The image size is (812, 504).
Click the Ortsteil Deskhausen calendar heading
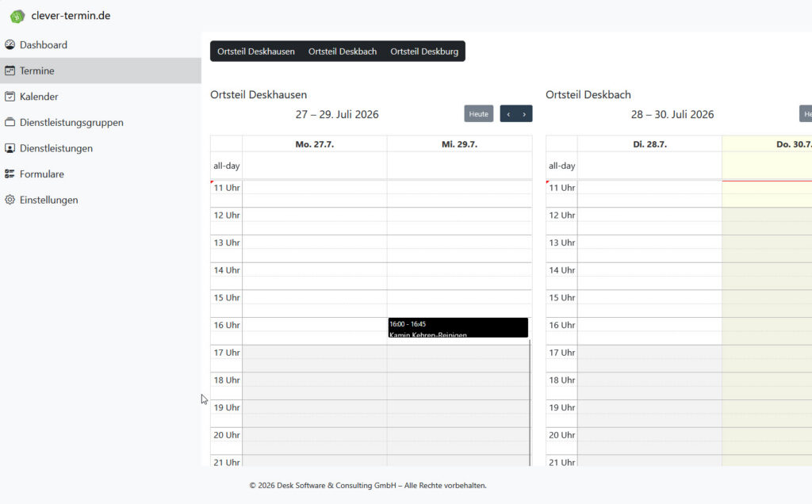coord(259,94)
